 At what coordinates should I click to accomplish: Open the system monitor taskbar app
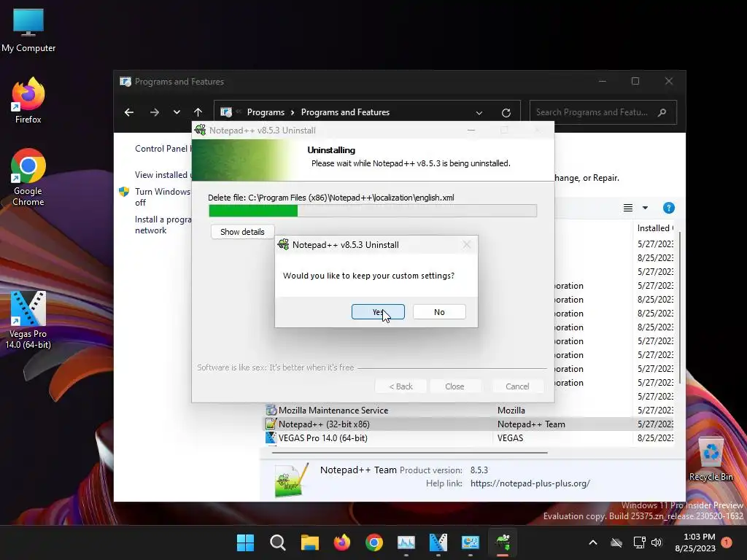pyautogui.click(x=406, y=542)
